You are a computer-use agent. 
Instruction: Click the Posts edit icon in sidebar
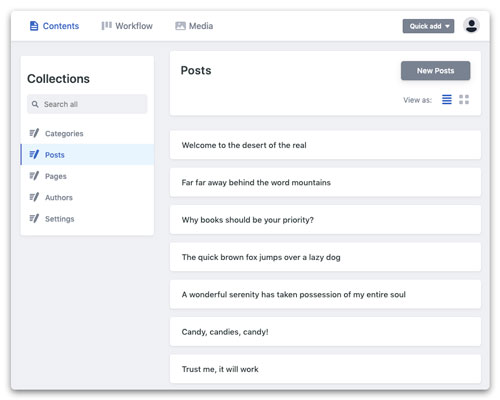point(34,154)
